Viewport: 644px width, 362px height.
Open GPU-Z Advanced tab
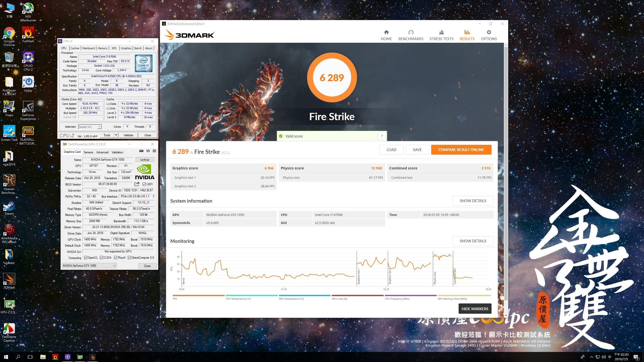pos(102,152)
